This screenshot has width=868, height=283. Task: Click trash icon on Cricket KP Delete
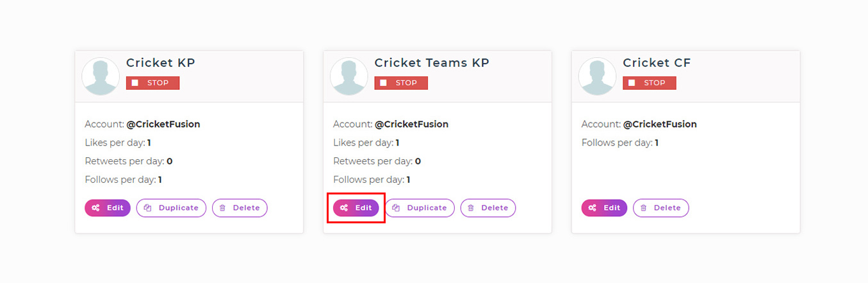(223, 208)
